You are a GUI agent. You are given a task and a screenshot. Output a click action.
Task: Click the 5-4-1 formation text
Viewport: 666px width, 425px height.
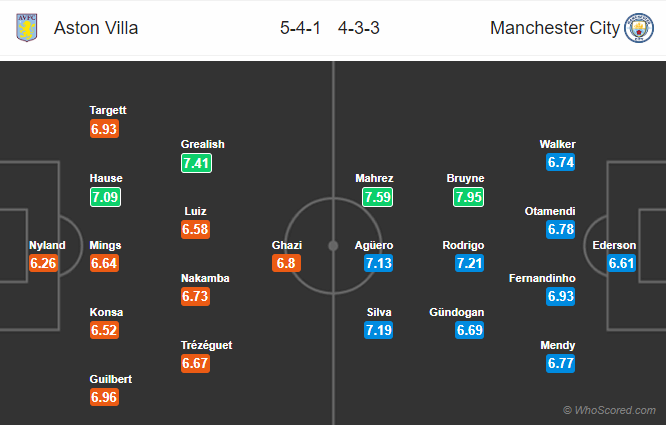tap(300, 28)
